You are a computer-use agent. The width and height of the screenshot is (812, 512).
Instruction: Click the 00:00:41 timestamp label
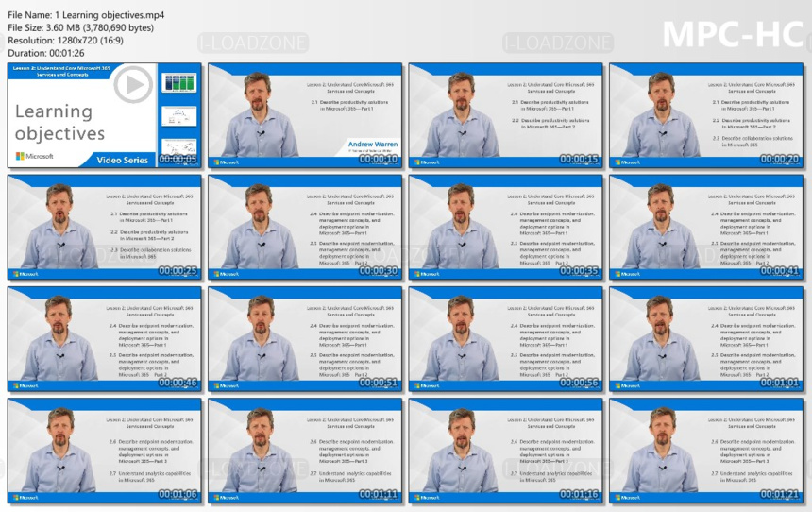point(779,270)
